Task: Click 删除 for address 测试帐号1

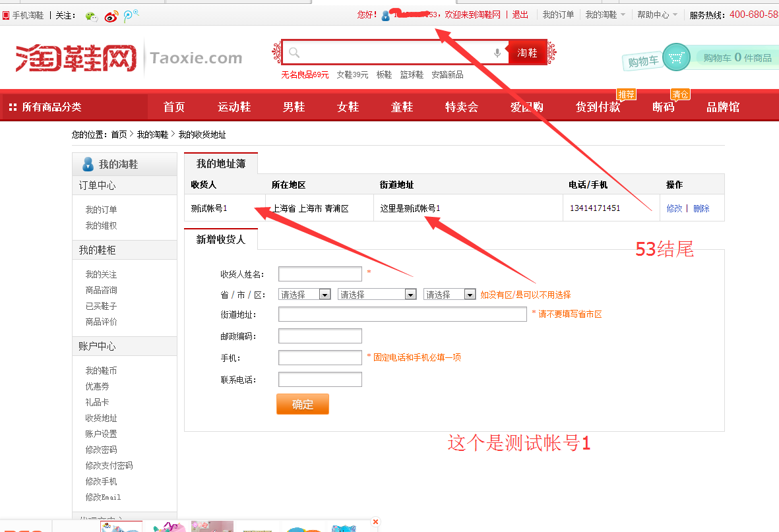Action: [x=701, y=208]
